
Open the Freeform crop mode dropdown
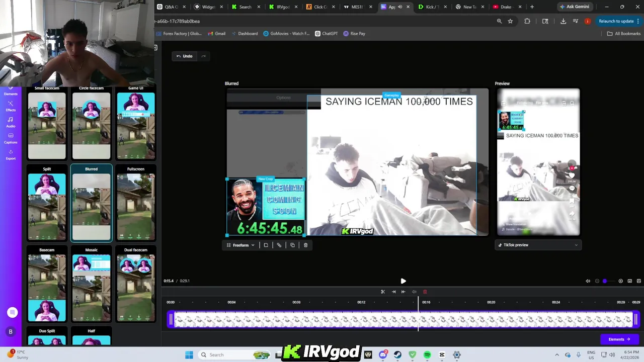click(240, 245)
